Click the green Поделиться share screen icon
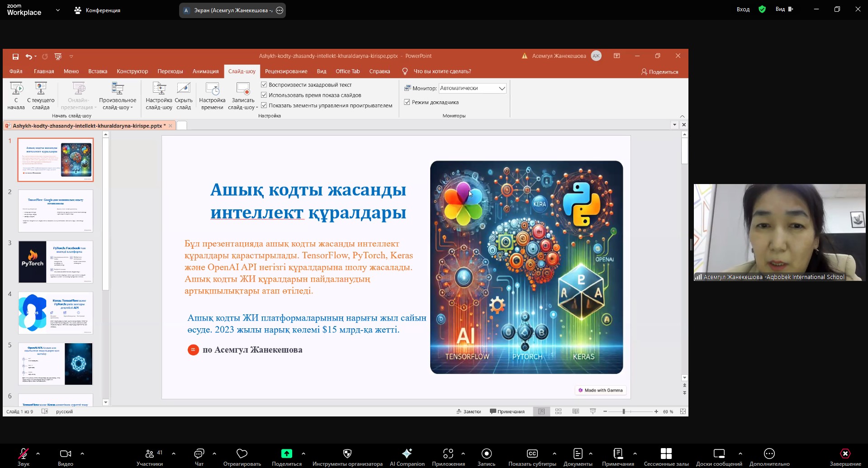The image size is (868, 468). click(x=286, y=454)
